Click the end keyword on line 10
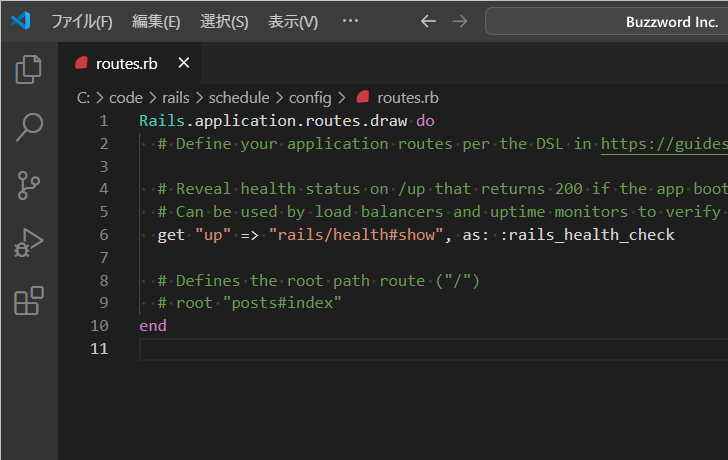The height and width of the screenshot is (460, 728). click(153, 326)
